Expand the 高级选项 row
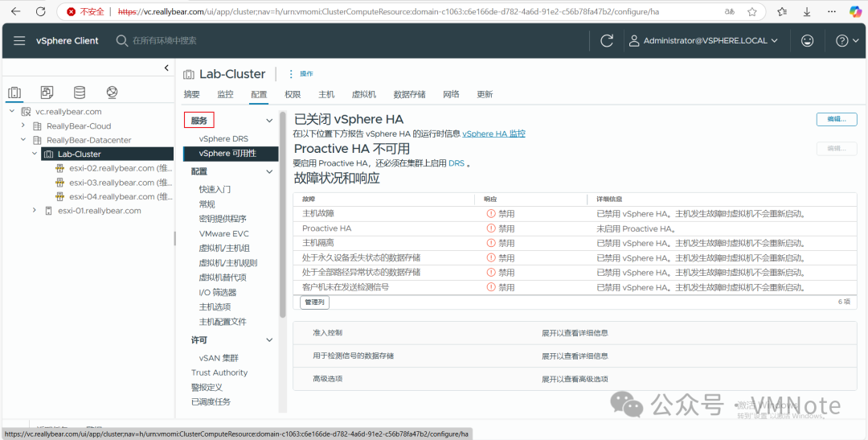 [x=575, y=379]
